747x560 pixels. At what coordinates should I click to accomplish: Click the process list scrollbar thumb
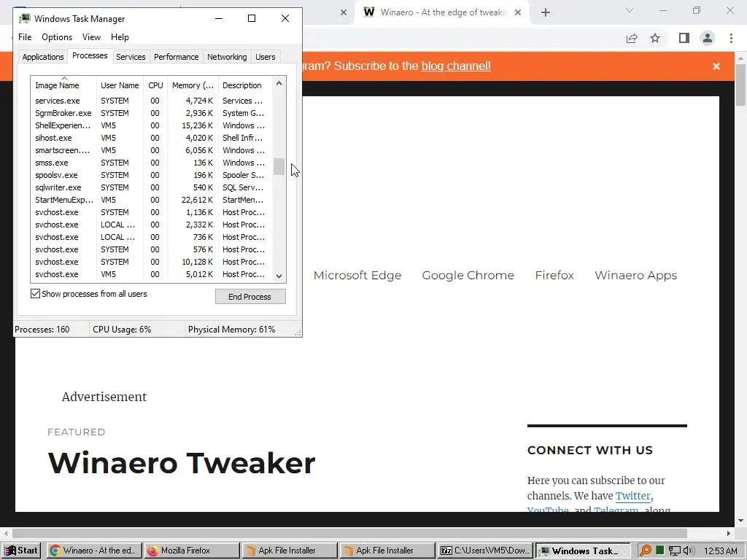[279, 166]
